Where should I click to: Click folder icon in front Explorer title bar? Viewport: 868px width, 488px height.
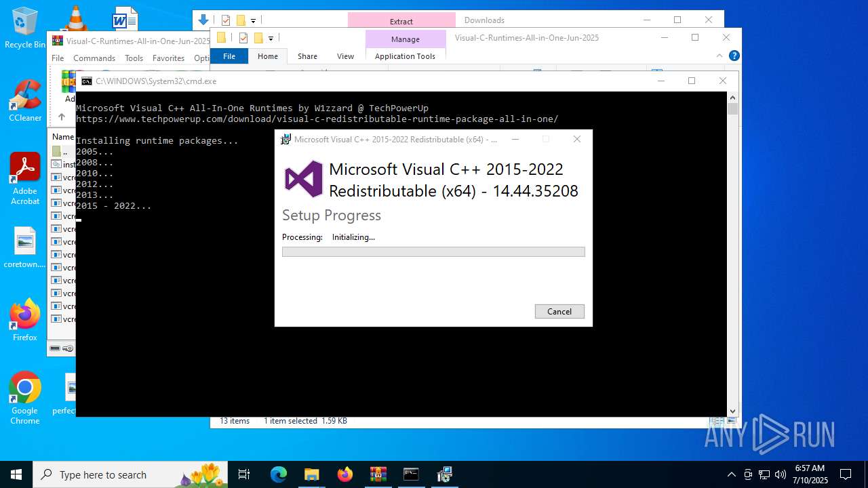point(221,38)
